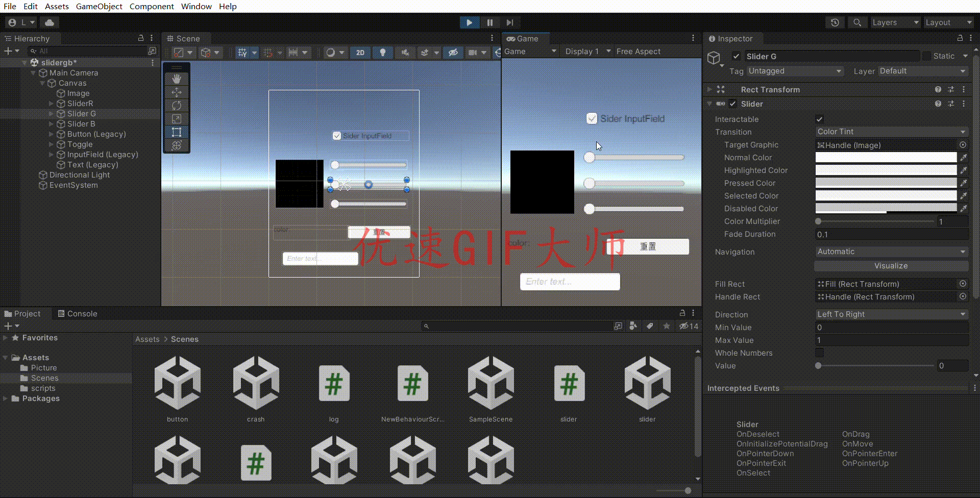This screenshot has width=980, height=498.
Task: Select the Rotate tool in Scene overlay
Action: pos(177,106)
